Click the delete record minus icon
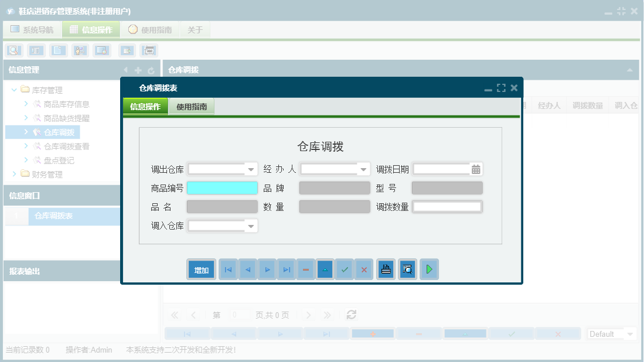Viewport: 644px width, 362px height. point(305,269)
